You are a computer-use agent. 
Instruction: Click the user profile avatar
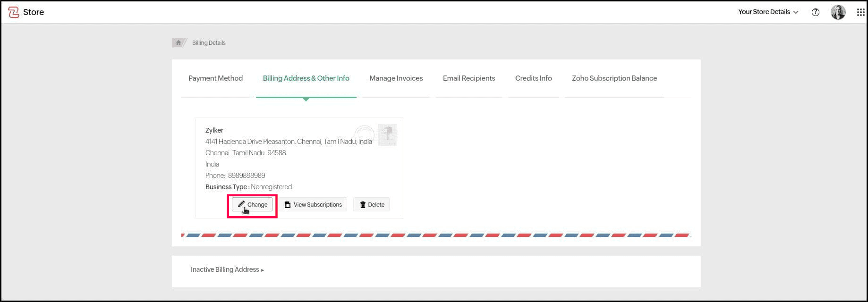click(838, 12)
